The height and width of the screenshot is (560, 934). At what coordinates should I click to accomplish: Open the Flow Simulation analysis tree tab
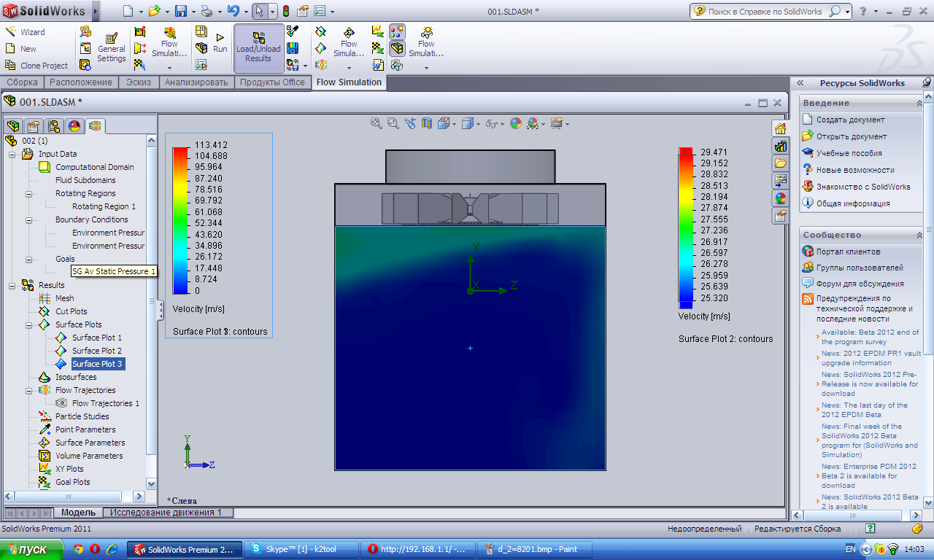tap(95, 126)
